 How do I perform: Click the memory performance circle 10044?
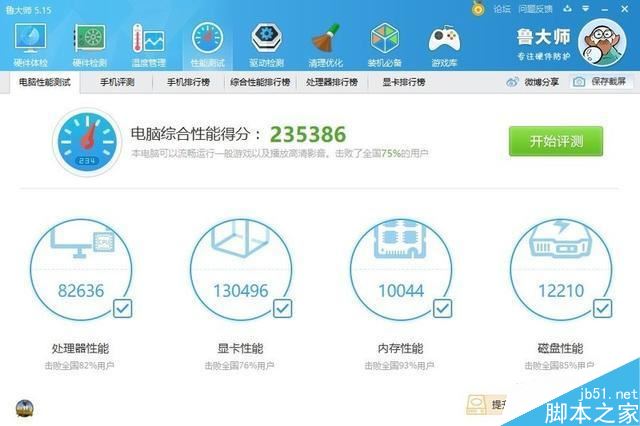401,270
